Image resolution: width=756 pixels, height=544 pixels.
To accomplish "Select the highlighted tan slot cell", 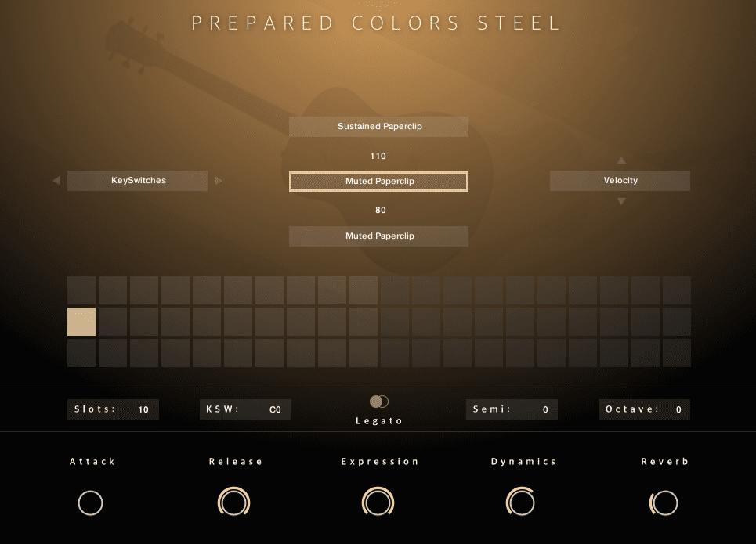I will pos(81,322).
